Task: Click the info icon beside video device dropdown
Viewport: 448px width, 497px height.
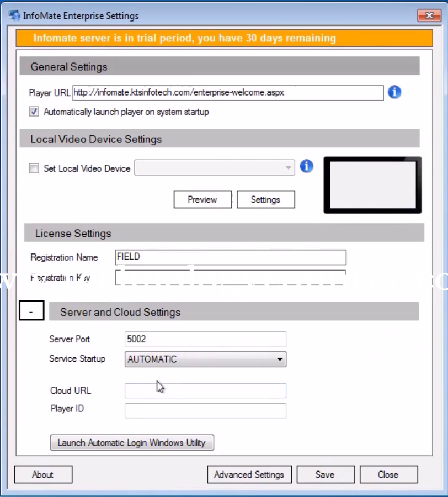Action: pyautogui.click(x=306, y=166)
